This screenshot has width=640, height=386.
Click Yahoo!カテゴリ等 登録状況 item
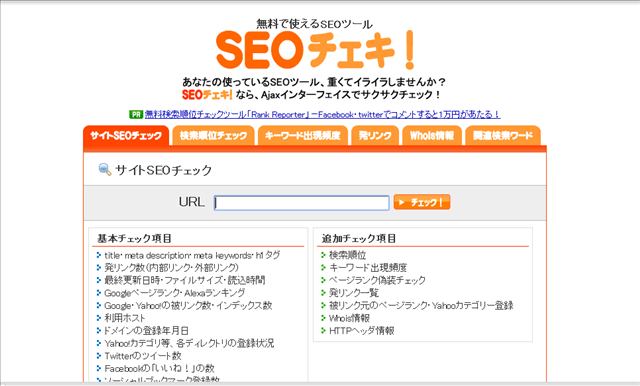point(189,343)
